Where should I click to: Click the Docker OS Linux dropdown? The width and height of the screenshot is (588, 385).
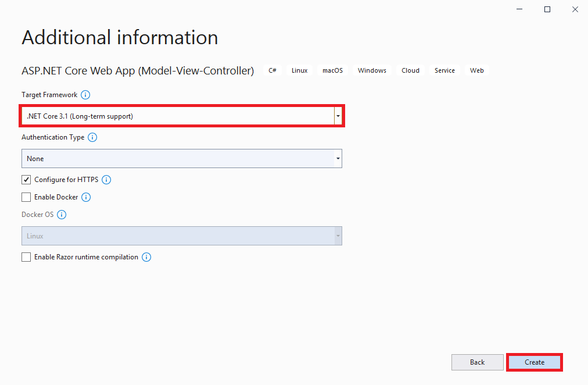click(181, 236)
